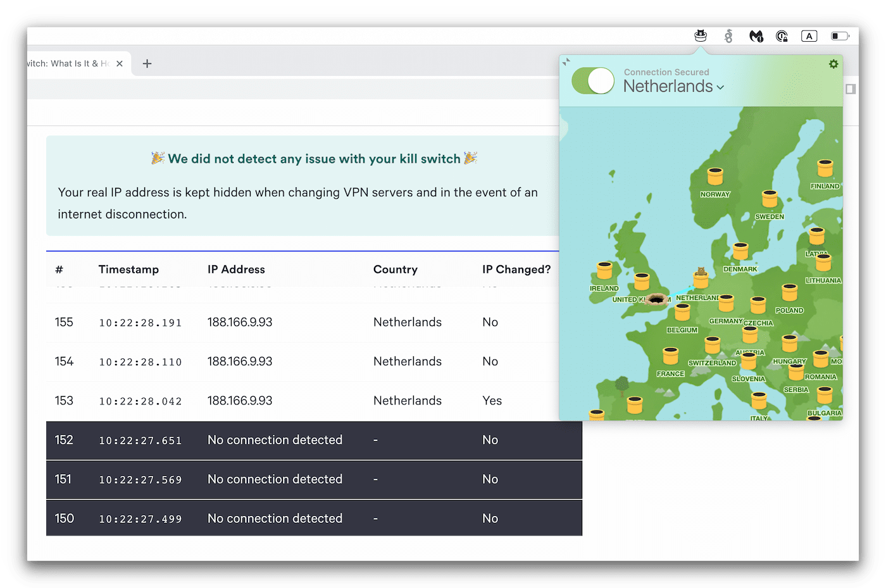Click the IP Changed? column header
The width and height of the screenshot is (886, 588).
pyautogui.click(x=516, y=270)
